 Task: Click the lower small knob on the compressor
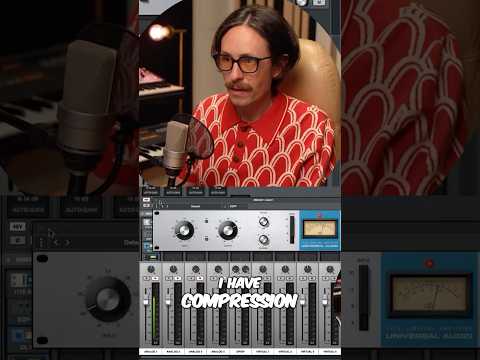264,239
